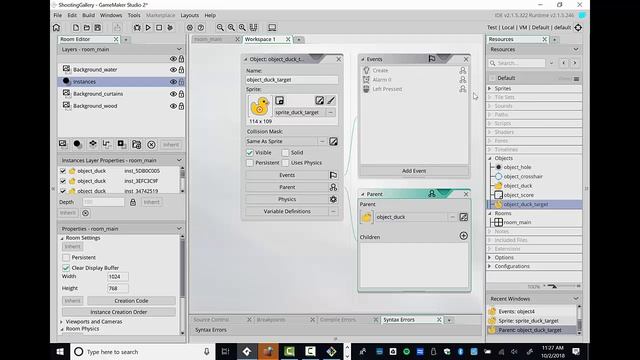Collapse the Layers room_main panel
Image resolution: width=640 pixels, height=360 pixels.
179,49
